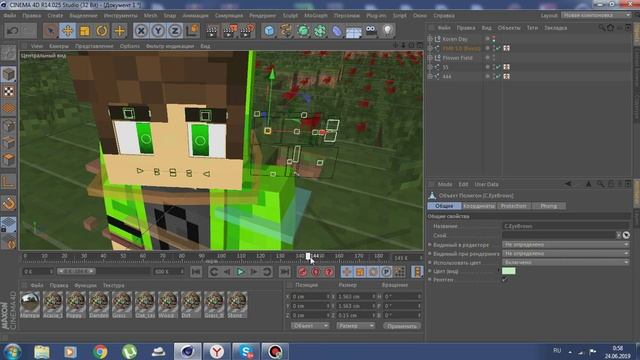Toggle the Y axis lock
The image size is (640, 360).
click(x=158, y=31)
